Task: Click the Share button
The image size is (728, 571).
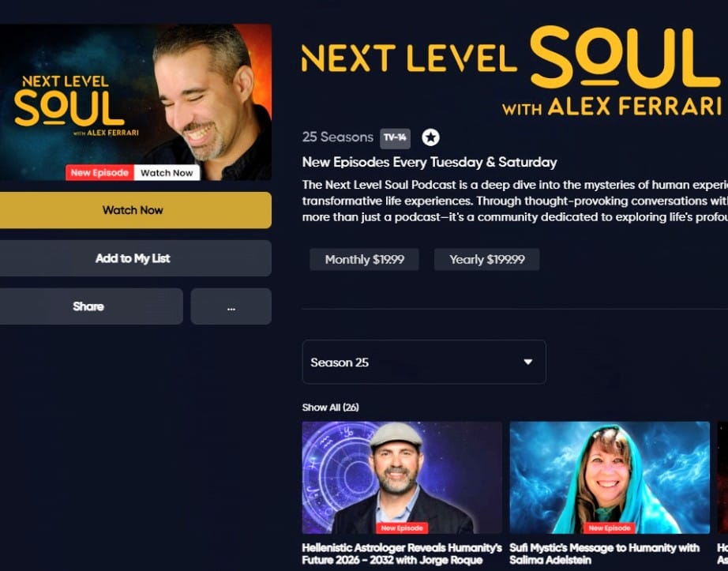Action: pyautogui.click(x=89, y=306)
